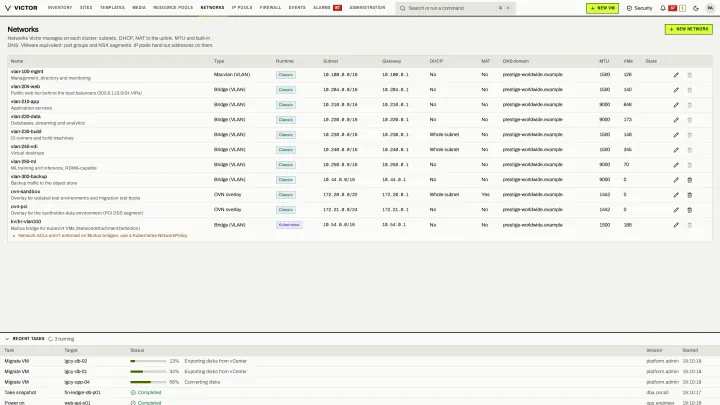Viewport: 720px width, 405px height.
Task: Collapse the Recent Tasks panel chevron
Action: (x=7, y=339)
